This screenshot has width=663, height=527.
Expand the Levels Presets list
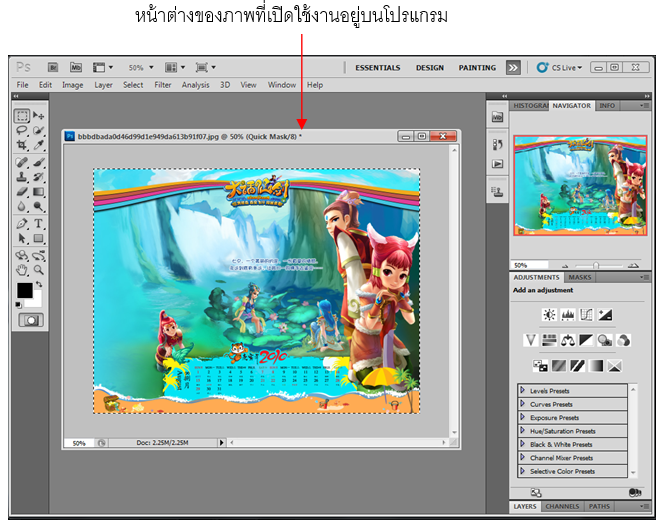[x=522, y=389]
